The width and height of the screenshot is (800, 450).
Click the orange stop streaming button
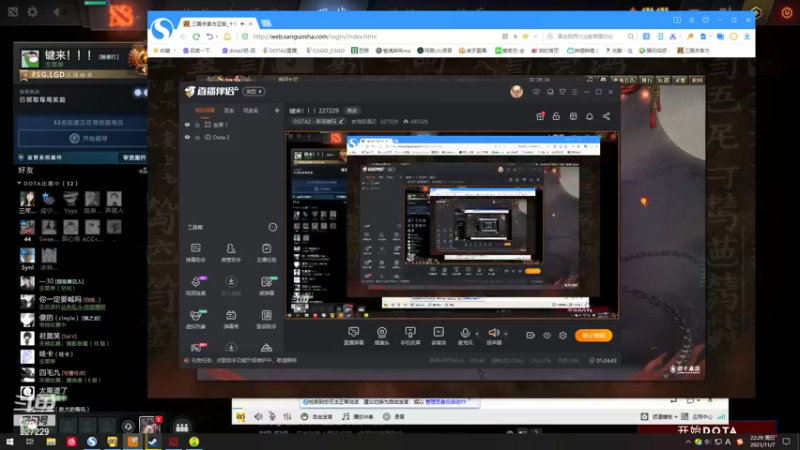click(593, 335)
